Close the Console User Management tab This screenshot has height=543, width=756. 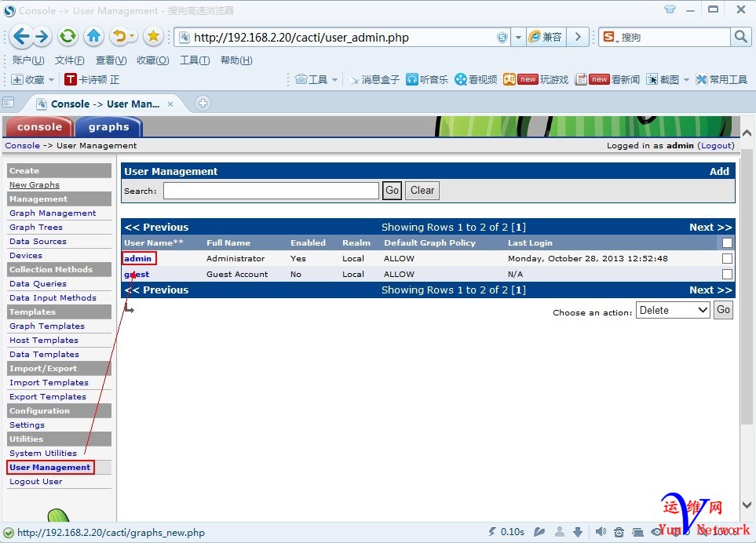point(170,104)
